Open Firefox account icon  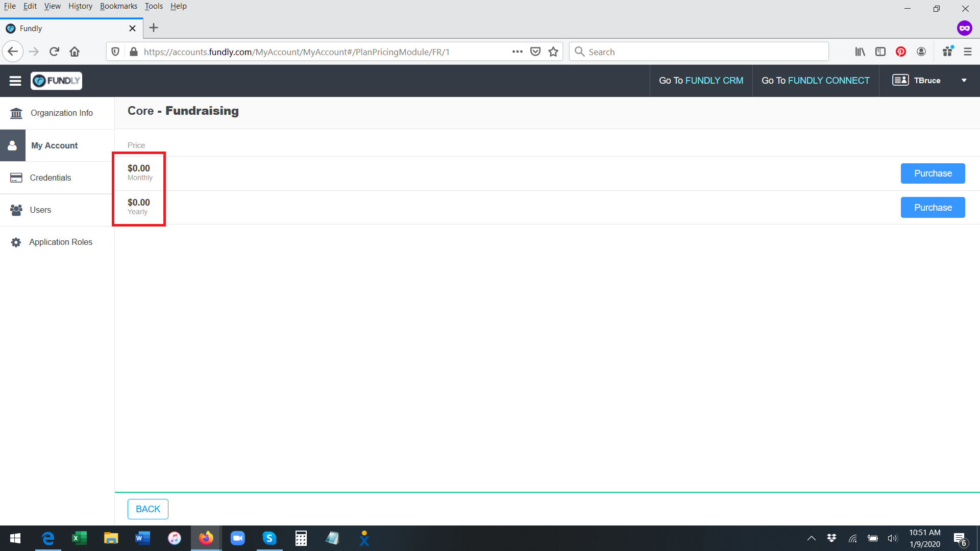(921, 52)
